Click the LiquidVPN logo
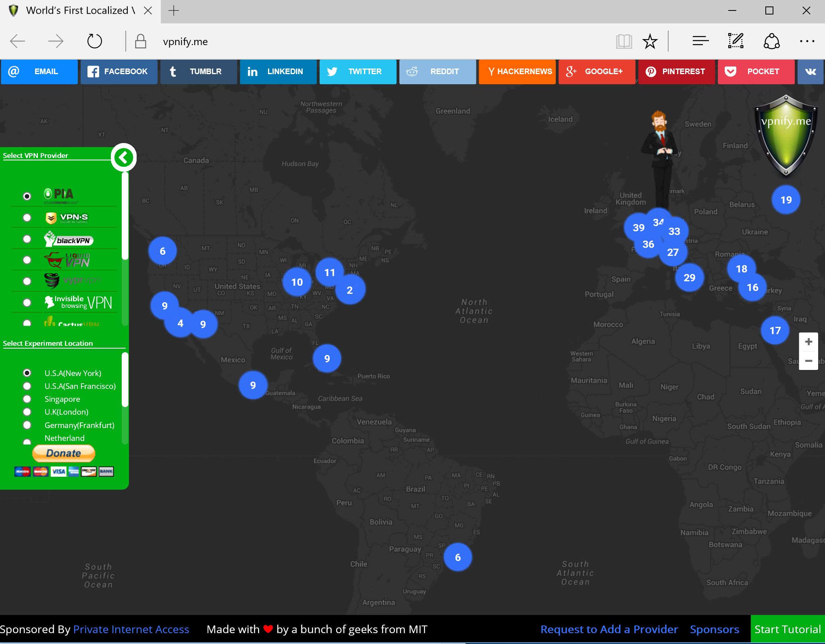This screenshot has height=644, width=825. tap(68, 260)
